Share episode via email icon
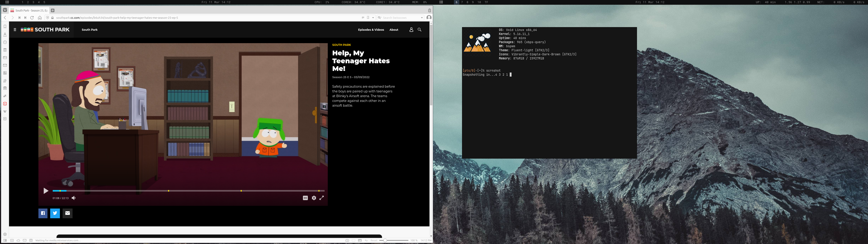Viewport: 868px width, 244px height. click(67, 213)
